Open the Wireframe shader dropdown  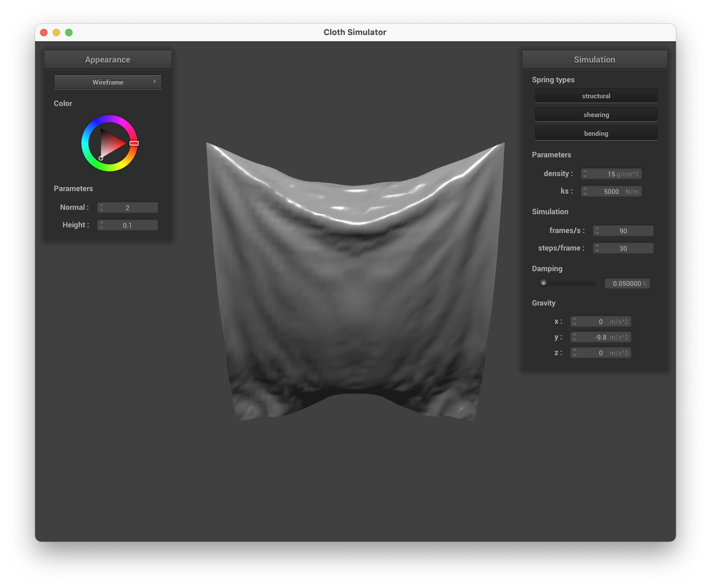[108, 82]
